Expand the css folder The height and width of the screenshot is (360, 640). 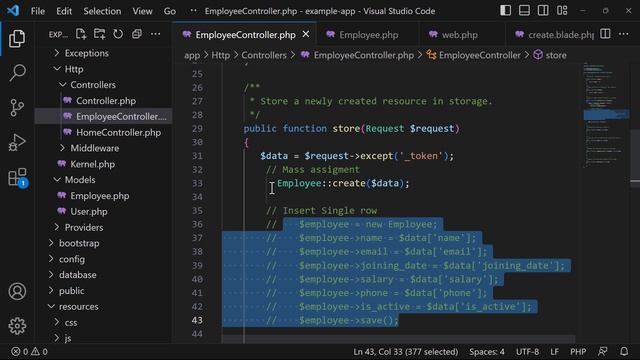(x=71, y=322)
